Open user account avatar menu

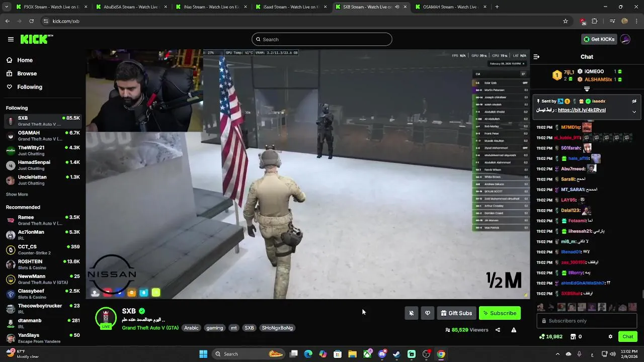[x=625, y=39]
